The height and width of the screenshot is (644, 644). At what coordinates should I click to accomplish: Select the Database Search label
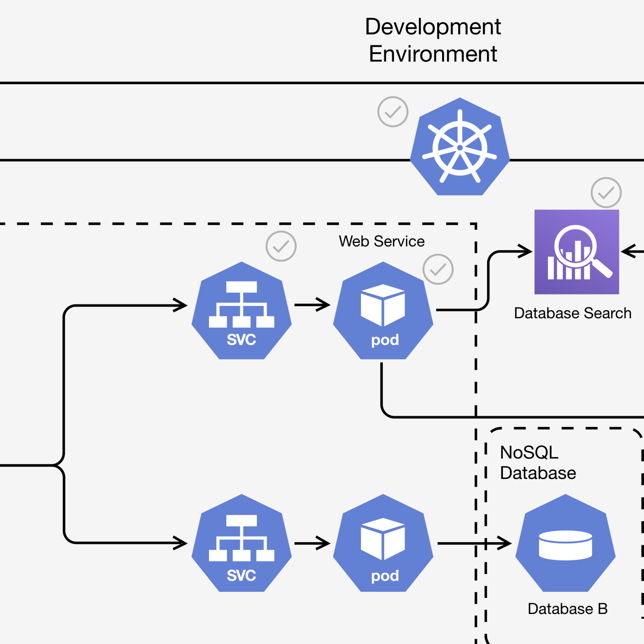click(x=573, y=313)
